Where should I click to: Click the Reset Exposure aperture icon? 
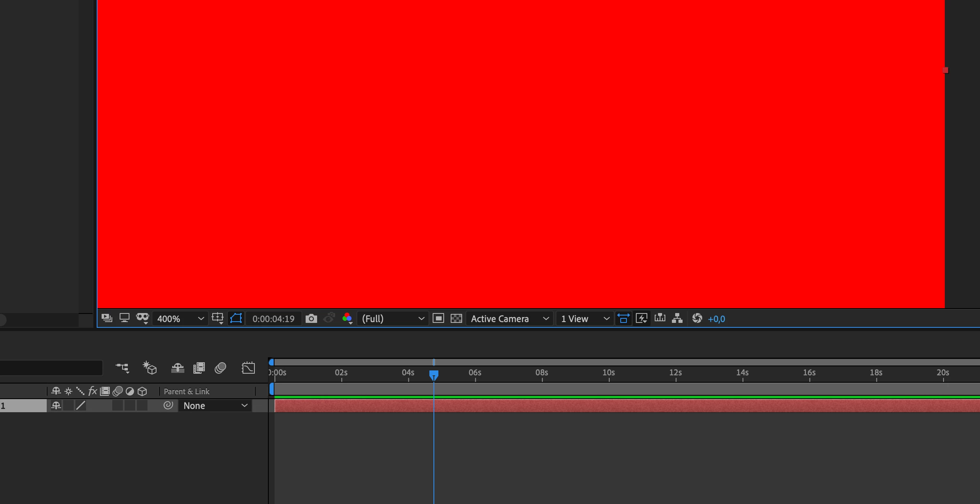tap(697, 318)
